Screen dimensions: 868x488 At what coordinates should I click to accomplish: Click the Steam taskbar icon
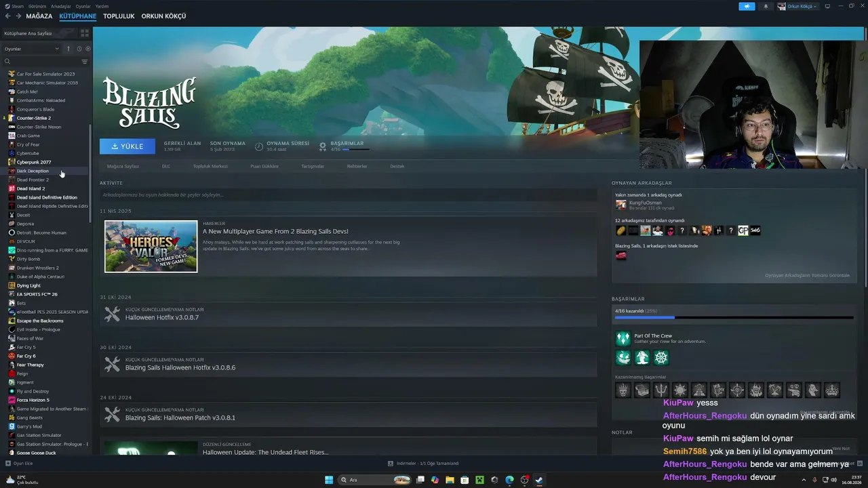click(539, 480)
